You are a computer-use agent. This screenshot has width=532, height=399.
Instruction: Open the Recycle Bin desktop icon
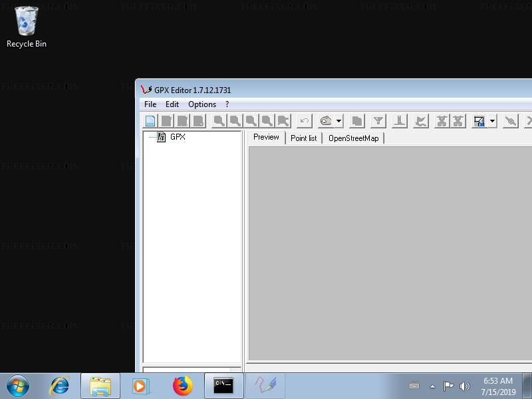click(27, 27)
